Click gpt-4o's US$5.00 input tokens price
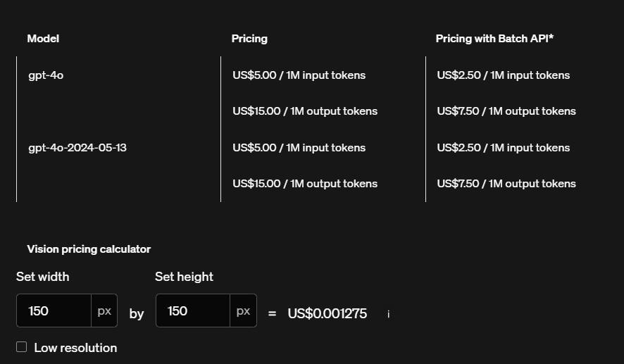 tap(299, 75)
